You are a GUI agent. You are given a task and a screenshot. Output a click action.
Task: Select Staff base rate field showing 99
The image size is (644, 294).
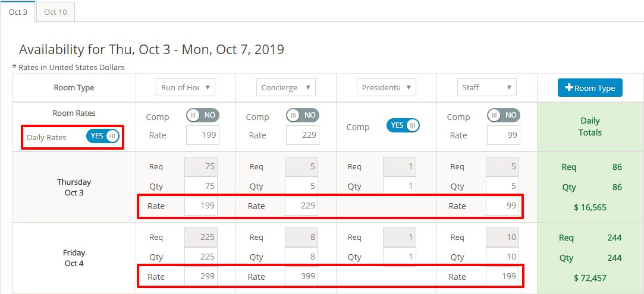[x=503, y=135]
